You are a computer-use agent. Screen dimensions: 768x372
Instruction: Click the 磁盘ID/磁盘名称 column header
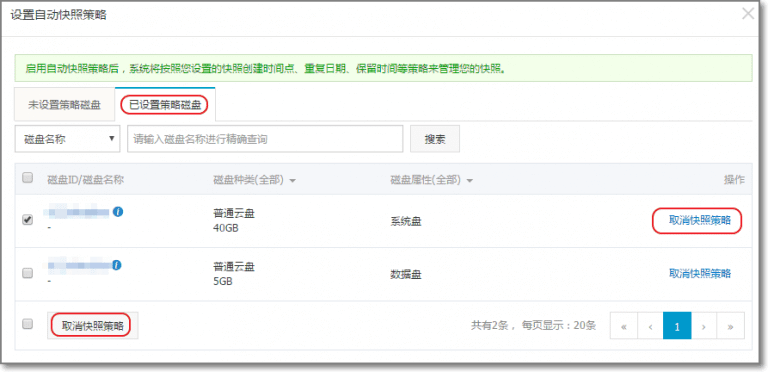coord(86,180)
